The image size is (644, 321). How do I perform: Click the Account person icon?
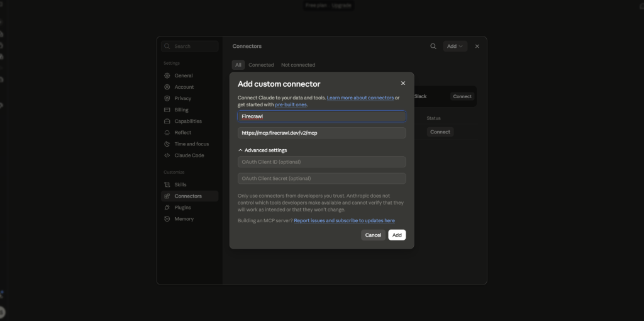167,87
